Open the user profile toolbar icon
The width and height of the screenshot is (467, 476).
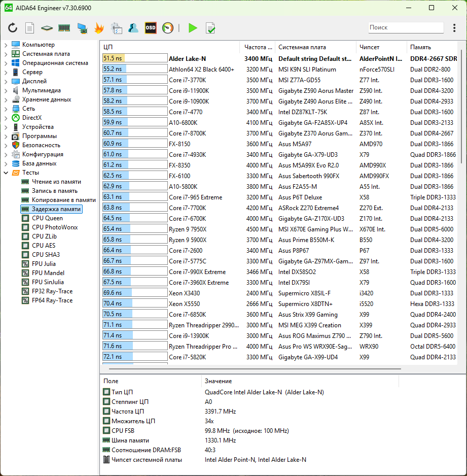point(133,28)
